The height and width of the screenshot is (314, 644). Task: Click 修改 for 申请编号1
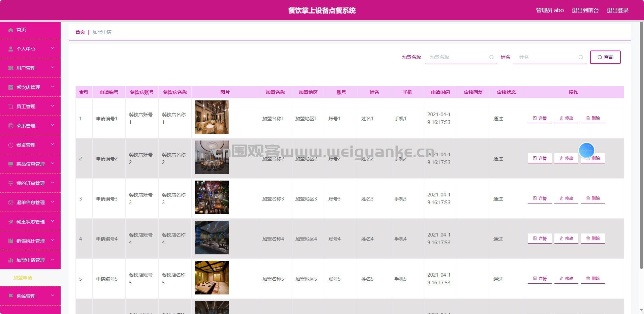pyautogui.click(x=566, y=118)
